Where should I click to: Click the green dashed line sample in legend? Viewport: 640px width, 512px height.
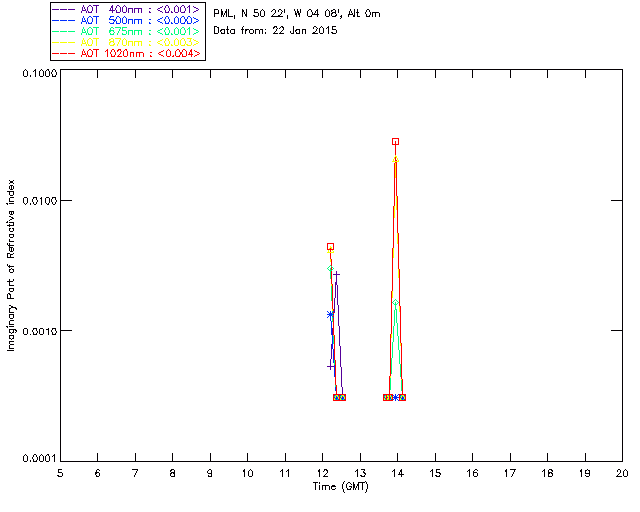click(64, 31)
